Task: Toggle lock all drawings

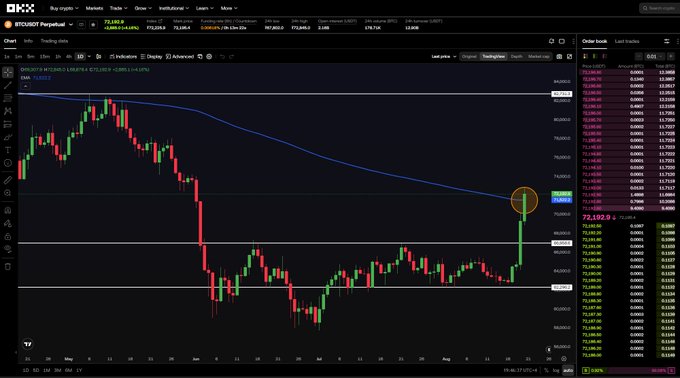Action: 8,237
